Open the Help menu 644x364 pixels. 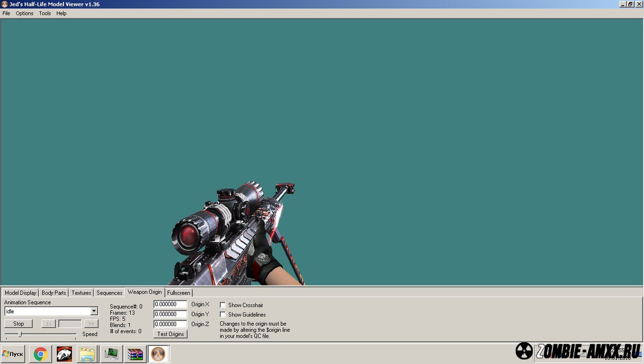[61, 14]
